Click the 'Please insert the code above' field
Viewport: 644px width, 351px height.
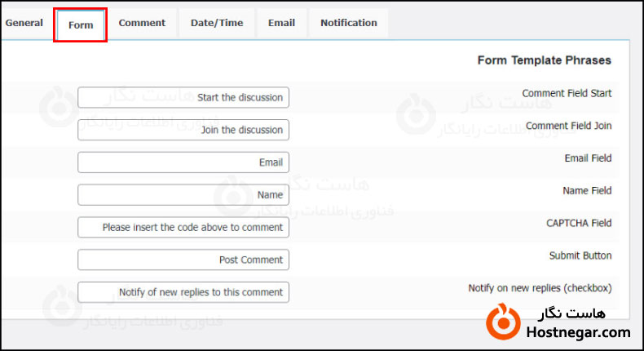tap(183, 228)
